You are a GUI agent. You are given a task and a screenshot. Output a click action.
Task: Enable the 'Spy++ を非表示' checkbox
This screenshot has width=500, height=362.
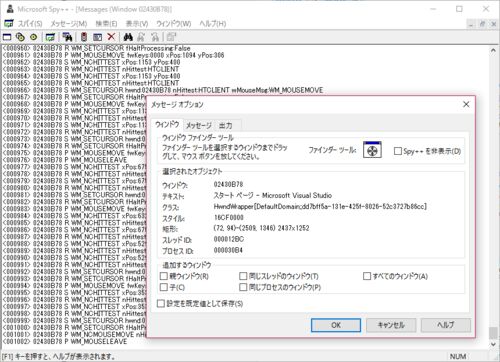(397, 151)
